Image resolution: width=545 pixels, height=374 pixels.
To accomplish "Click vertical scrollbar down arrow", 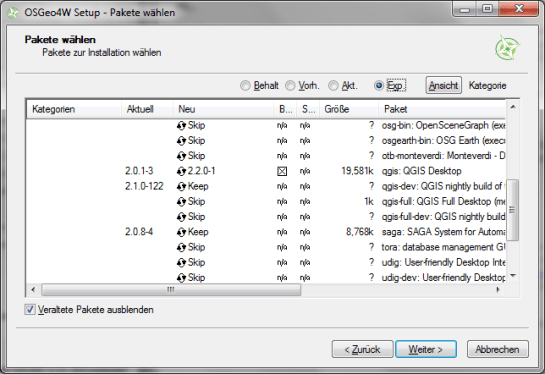I will pyautogui.click(x=513, y=276).
